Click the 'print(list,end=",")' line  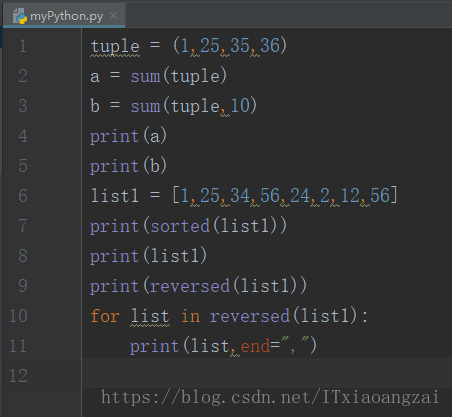[223, 346]
